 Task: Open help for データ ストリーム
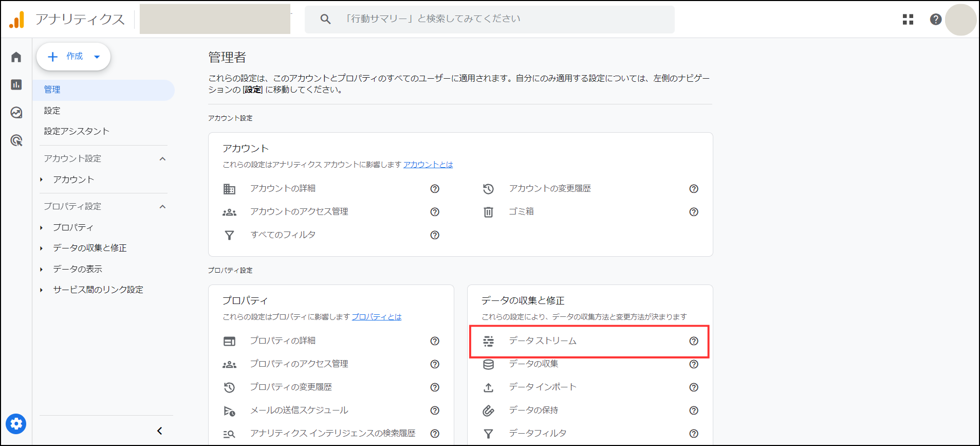click(x=694, y=341)
